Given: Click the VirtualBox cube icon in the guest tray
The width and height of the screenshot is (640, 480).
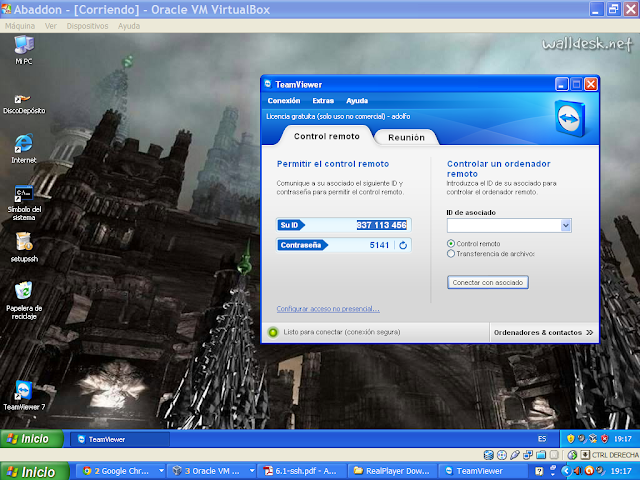Looking at the screenshot, I should pyautogui.click(x=593, y=439).
